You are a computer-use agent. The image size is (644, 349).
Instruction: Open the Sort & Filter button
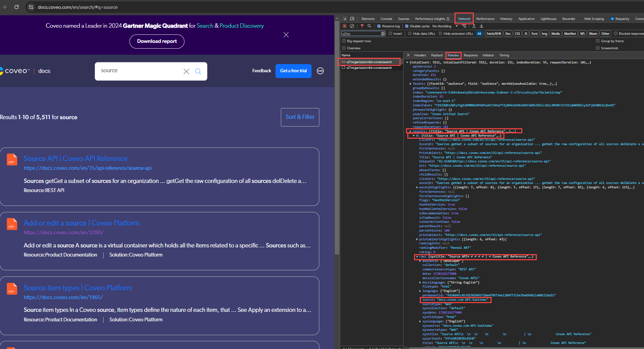(x=300, y=117)
